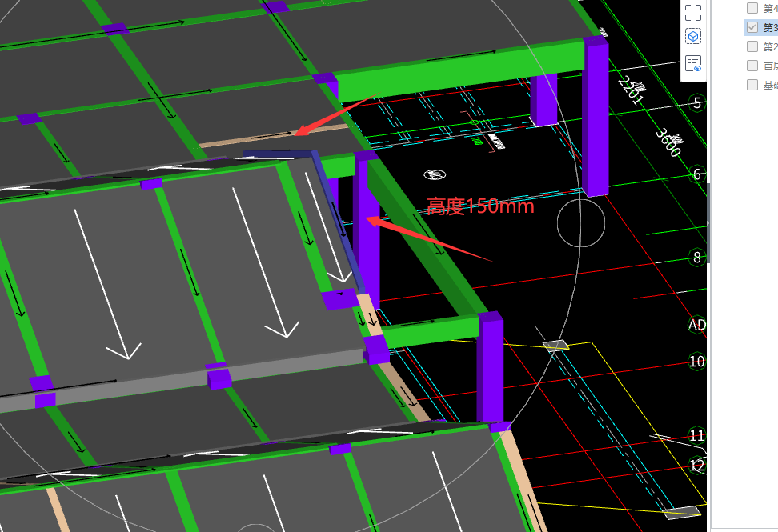Screen dimensions: 778x532
Task: Click axis label 5 in hexagon
Action: point(697,103)
